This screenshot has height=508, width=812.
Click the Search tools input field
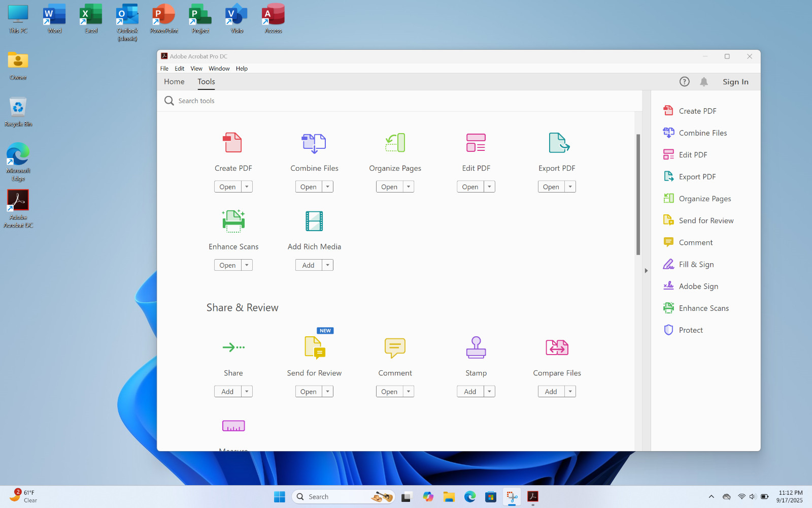[x=400, y=101]
